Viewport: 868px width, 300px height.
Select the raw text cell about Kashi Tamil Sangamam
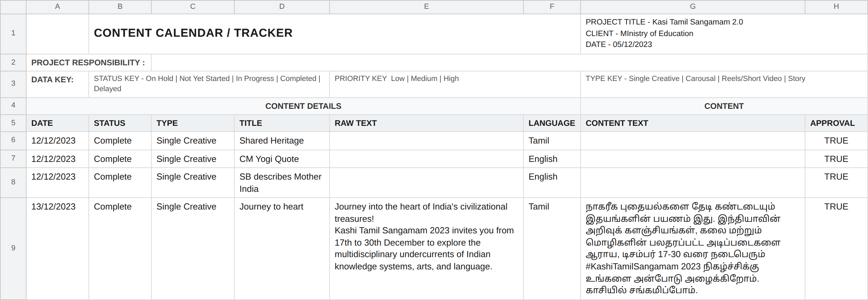[x=427, y=249]
